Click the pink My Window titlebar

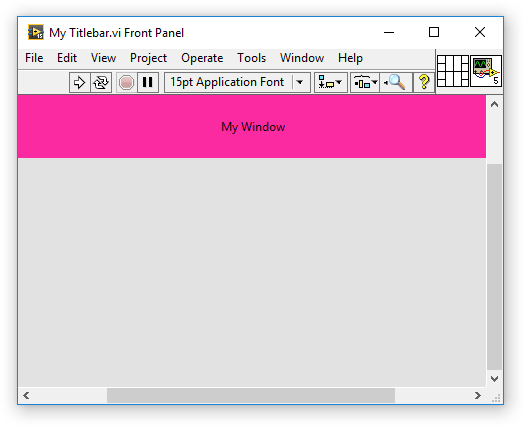pyautogui.click(x=252, y=127)
